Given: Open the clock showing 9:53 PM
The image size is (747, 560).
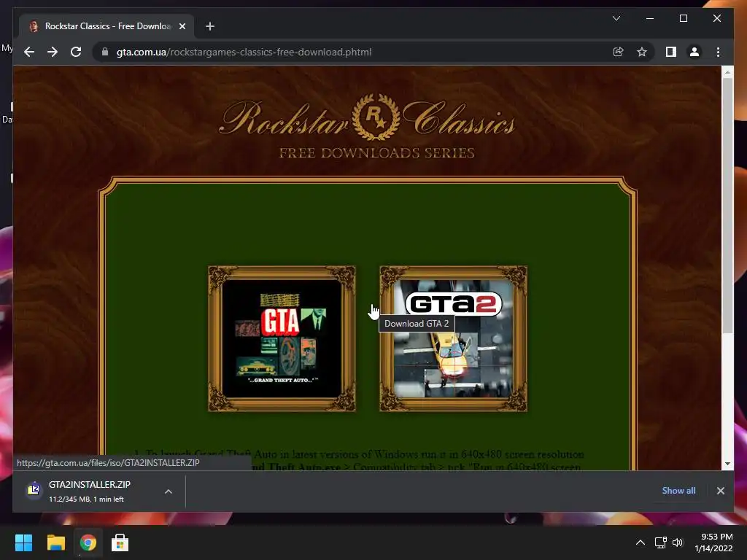Looking at the screenshot, I should point(713,542).
